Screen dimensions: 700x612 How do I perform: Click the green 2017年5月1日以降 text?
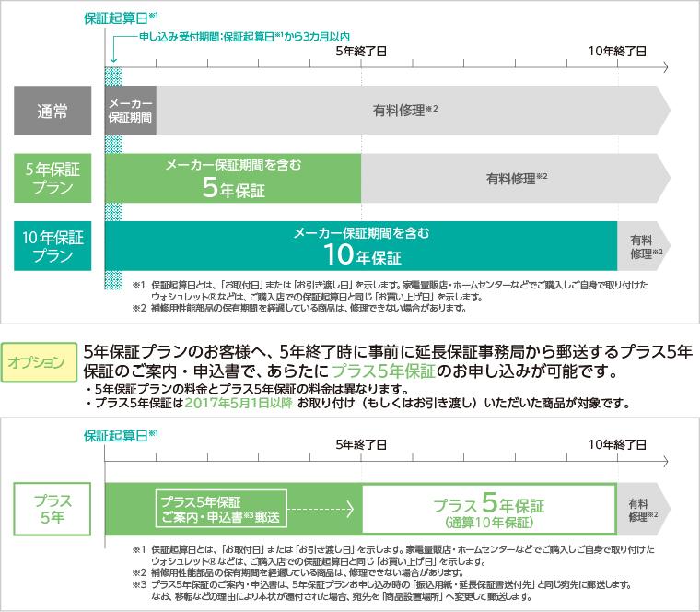point(239,403)
